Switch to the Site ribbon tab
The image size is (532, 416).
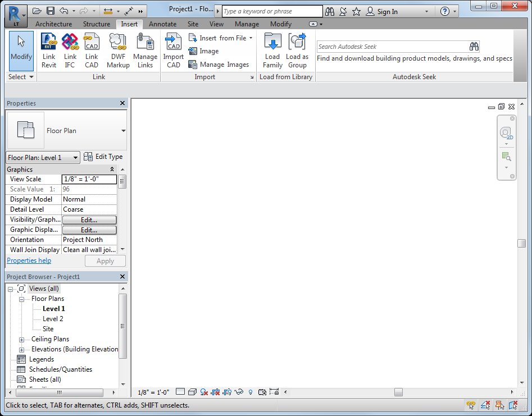coord(193,24)
